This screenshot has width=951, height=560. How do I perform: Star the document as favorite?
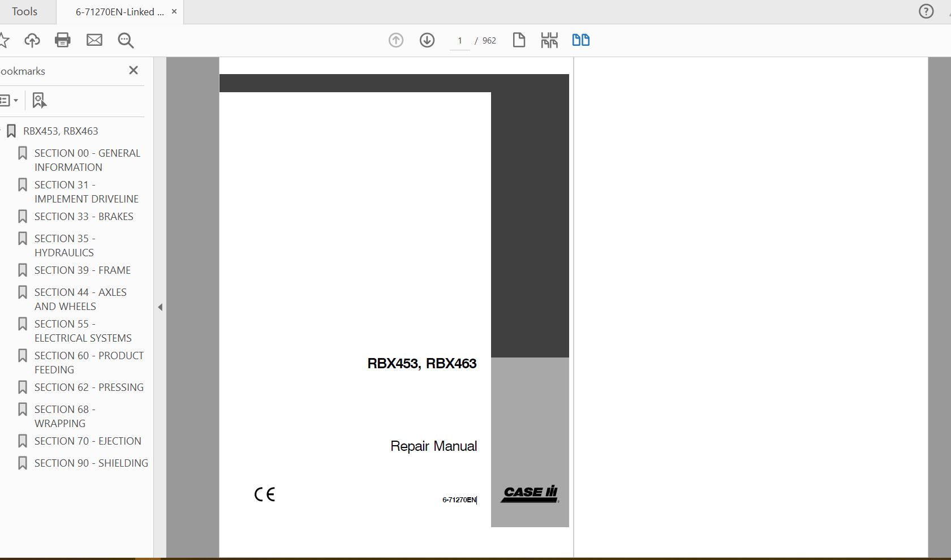pos(5,40)
